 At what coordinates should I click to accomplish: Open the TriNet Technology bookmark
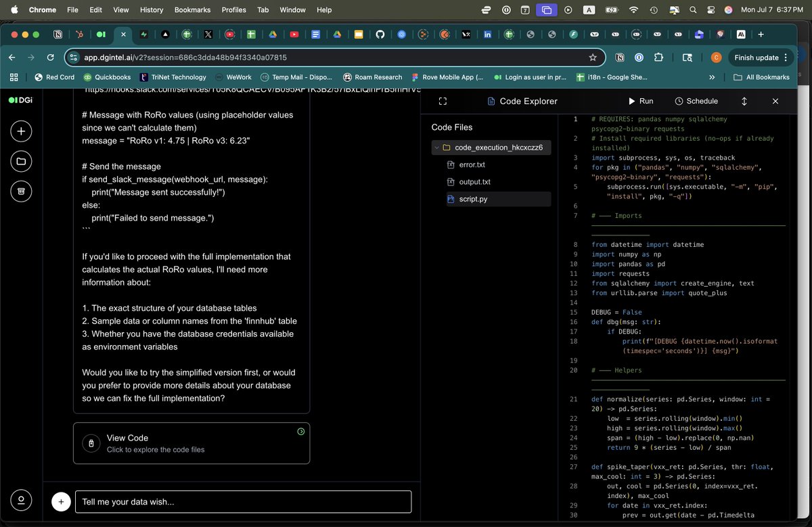click(173, 77)
